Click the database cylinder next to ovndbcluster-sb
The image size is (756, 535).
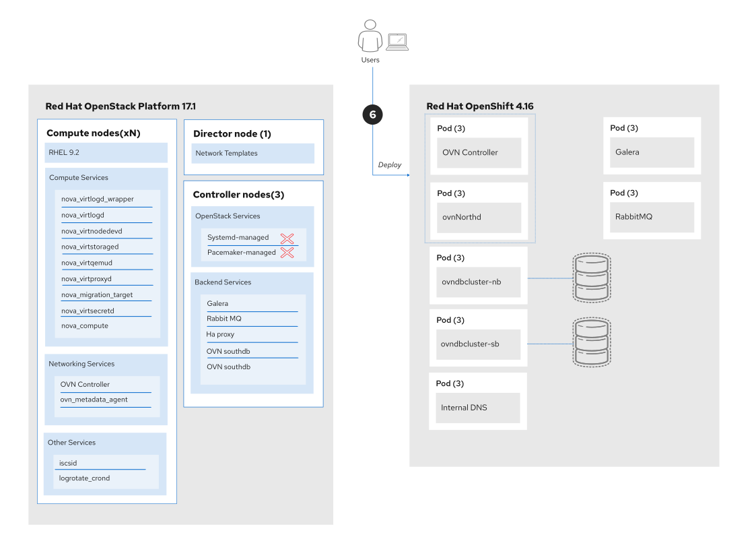pos(591,342)
